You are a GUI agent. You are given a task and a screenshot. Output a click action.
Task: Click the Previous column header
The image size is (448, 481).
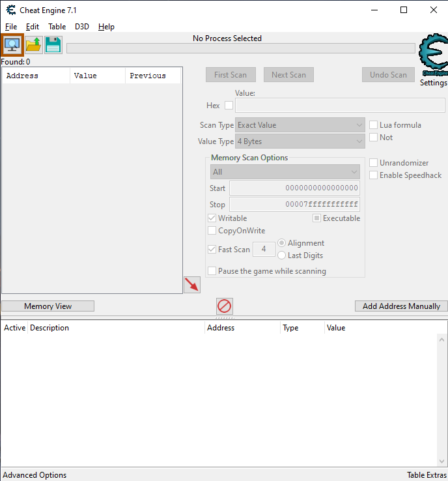pyautogui.click(x=153, y=76)
